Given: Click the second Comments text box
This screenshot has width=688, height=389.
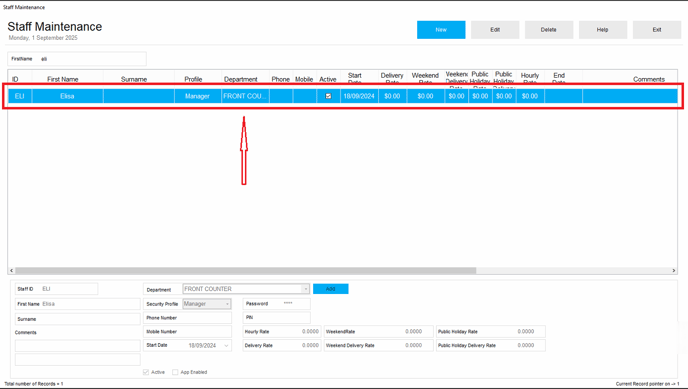Looking at the screenshot, I should tap(78, 360).
